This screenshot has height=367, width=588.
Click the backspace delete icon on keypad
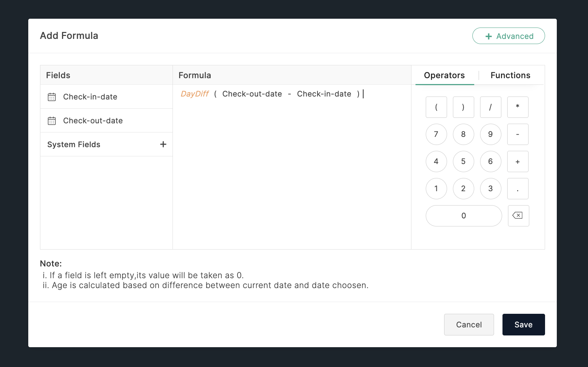(x=518, y=216)
